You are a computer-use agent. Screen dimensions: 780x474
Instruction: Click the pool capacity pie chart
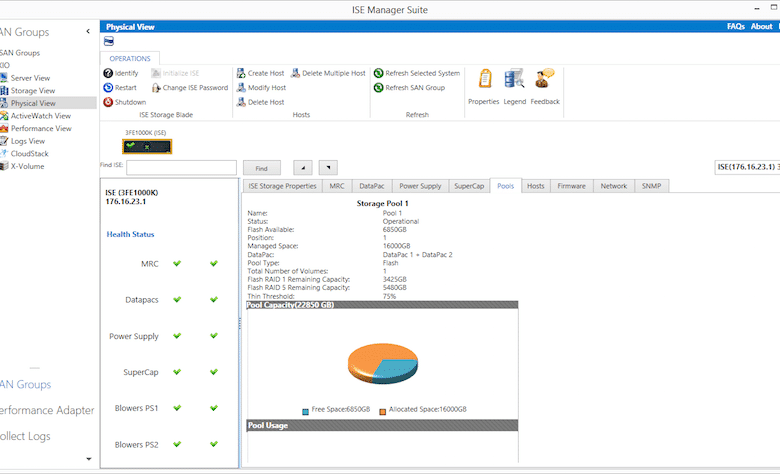[x=383, y=364]
